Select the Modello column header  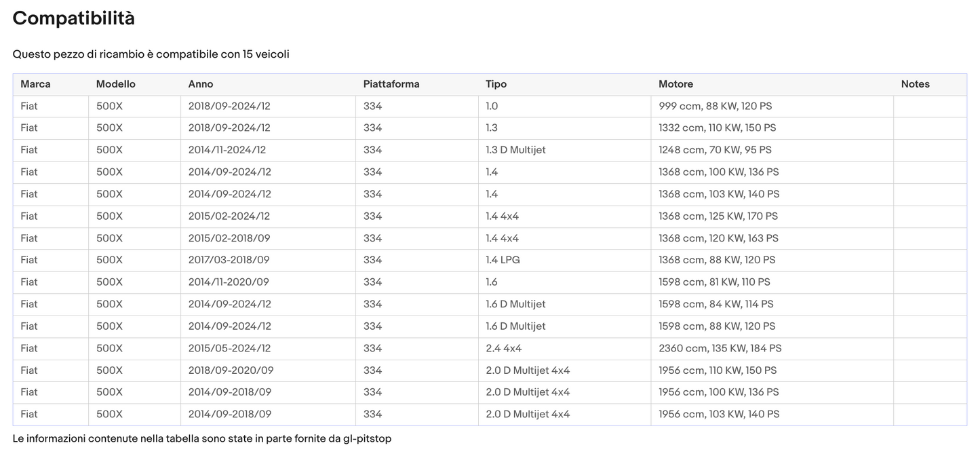(115, 84)
